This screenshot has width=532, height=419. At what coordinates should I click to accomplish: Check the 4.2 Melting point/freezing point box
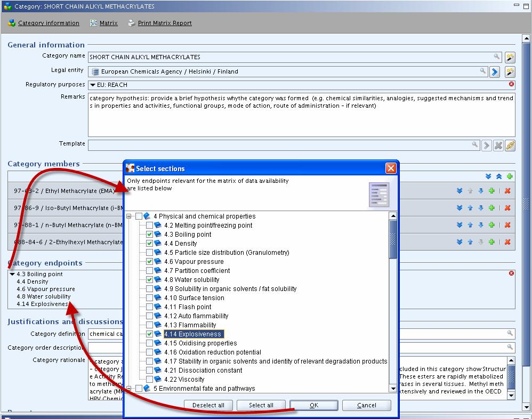pos(149,225)
